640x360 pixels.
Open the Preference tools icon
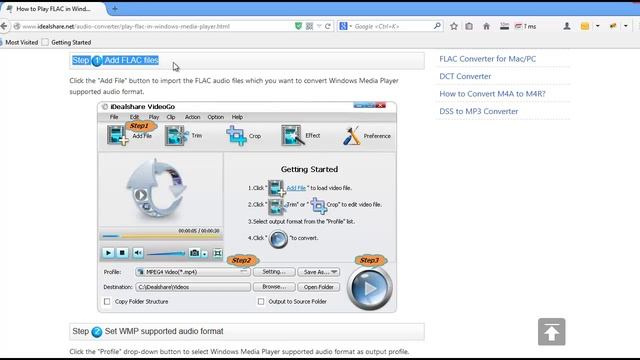[x=352, y=136]
